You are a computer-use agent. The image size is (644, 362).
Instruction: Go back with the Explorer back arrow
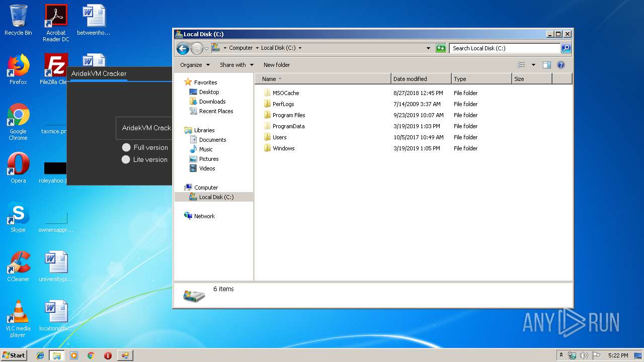tap(183, 48)
